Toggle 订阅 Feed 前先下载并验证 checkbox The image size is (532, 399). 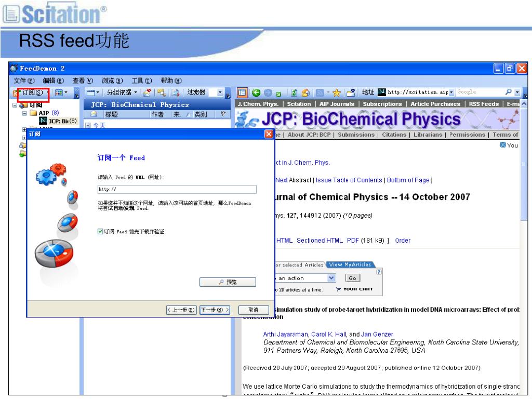[100, 231]
